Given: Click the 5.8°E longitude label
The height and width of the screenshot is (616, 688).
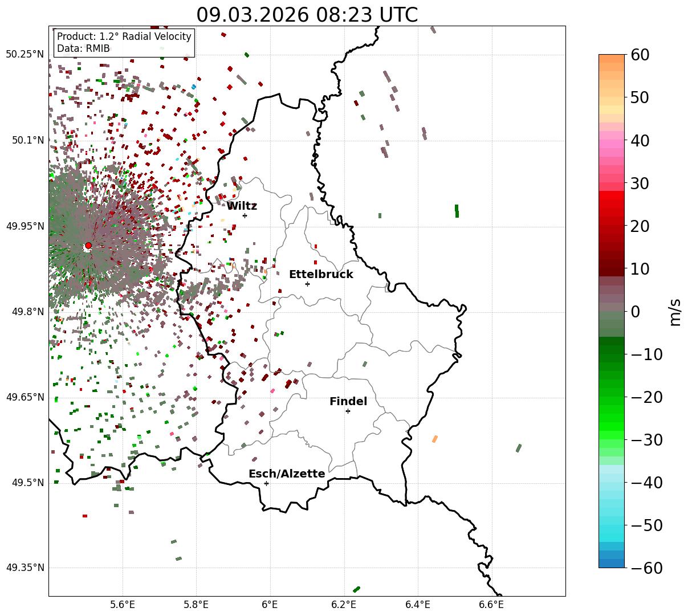Looking at the screenshot, I should point(196,604).
